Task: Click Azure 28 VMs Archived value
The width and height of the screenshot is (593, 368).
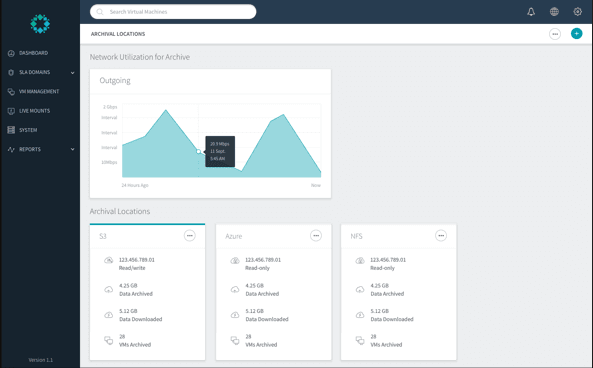Action: pyautogui.click(x=248, y=336)
